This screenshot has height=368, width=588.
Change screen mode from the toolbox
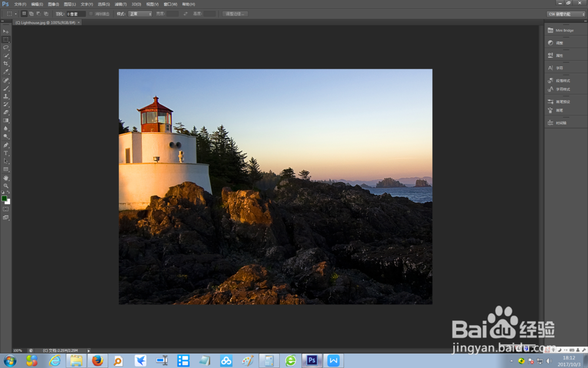pos(6,217)
